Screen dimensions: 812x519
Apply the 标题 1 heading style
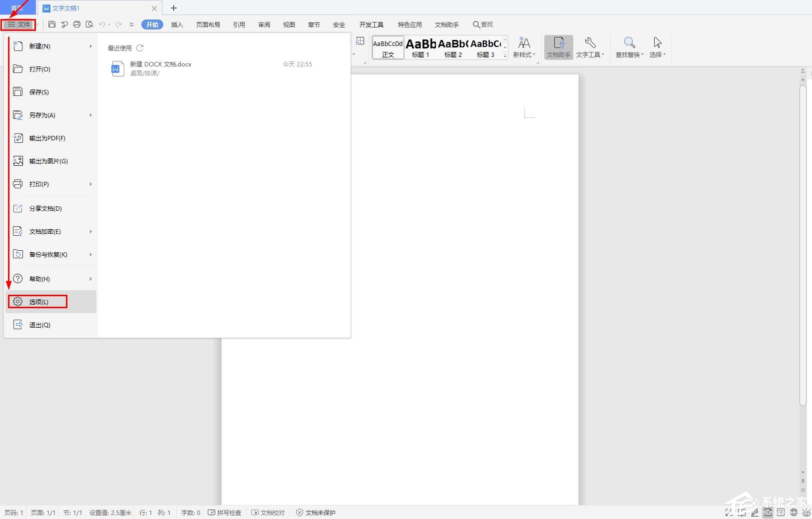pyautogui.click(x=420, y=47)
